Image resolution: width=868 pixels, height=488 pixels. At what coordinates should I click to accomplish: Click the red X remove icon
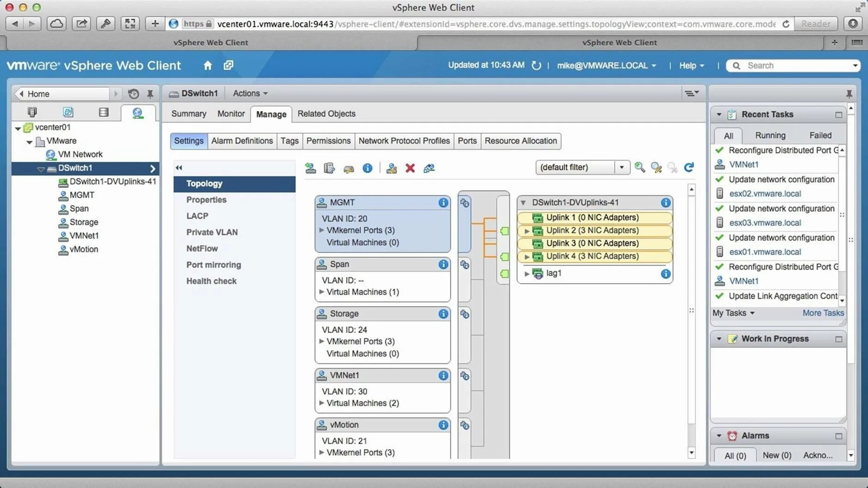click(x=410, y=168)
